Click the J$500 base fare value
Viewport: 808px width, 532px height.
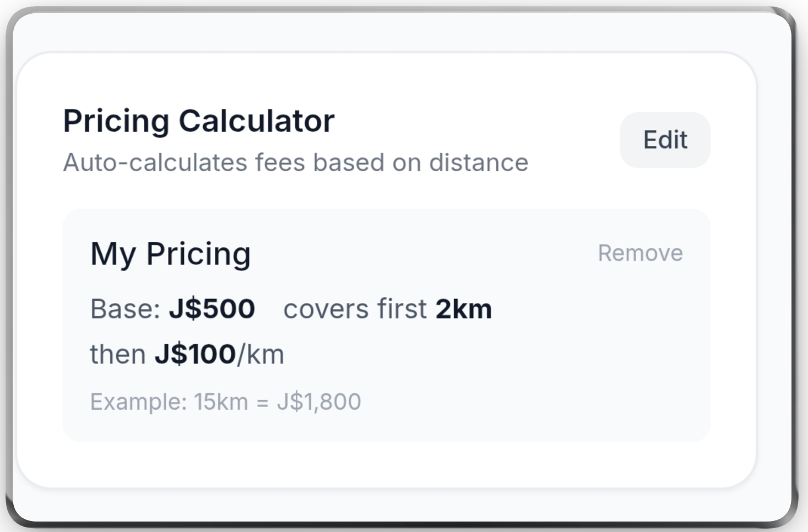[212, 309]
